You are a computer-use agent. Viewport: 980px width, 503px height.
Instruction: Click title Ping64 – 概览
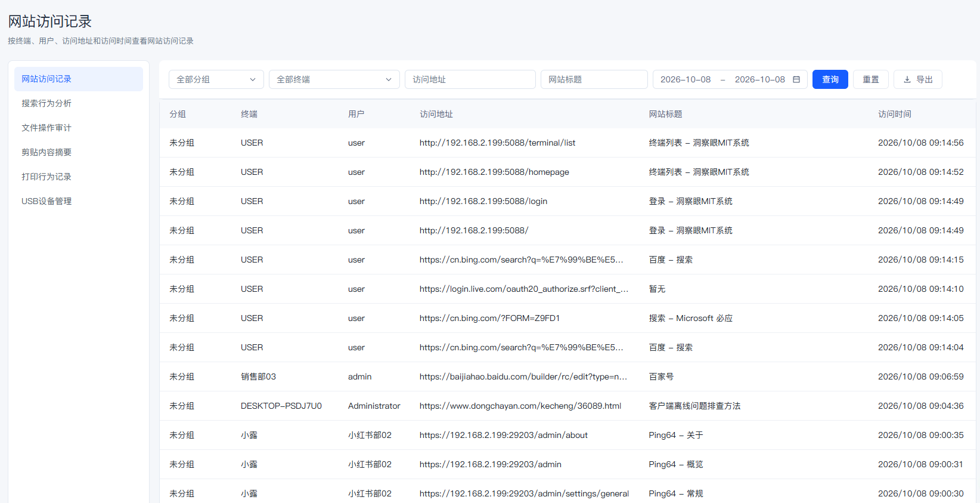tap(676, 464)
